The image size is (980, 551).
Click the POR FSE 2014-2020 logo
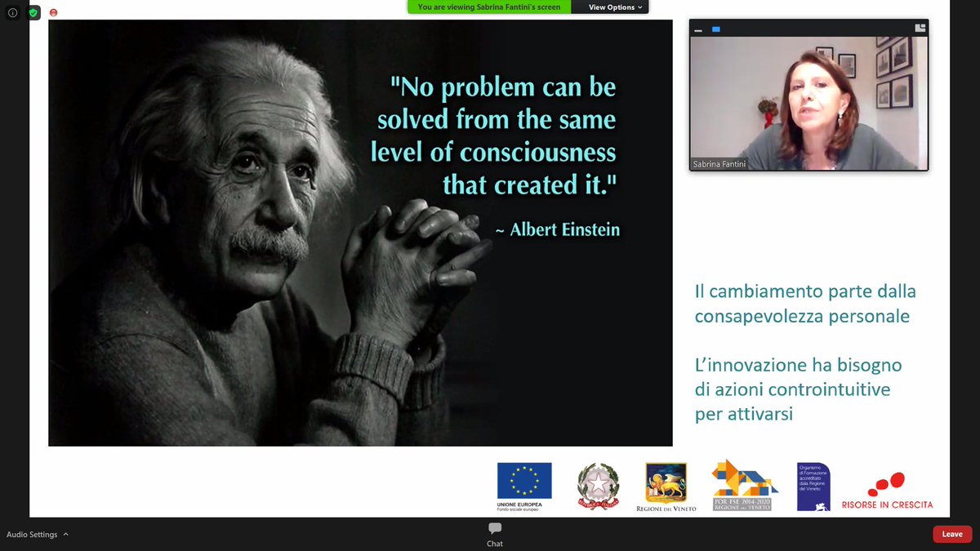(x=744, y=485)
